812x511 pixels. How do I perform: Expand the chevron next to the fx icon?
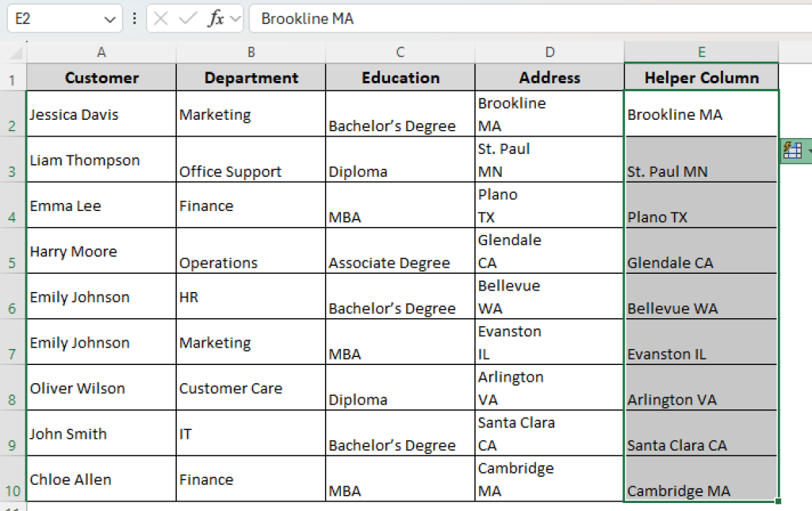pos(236,18)
